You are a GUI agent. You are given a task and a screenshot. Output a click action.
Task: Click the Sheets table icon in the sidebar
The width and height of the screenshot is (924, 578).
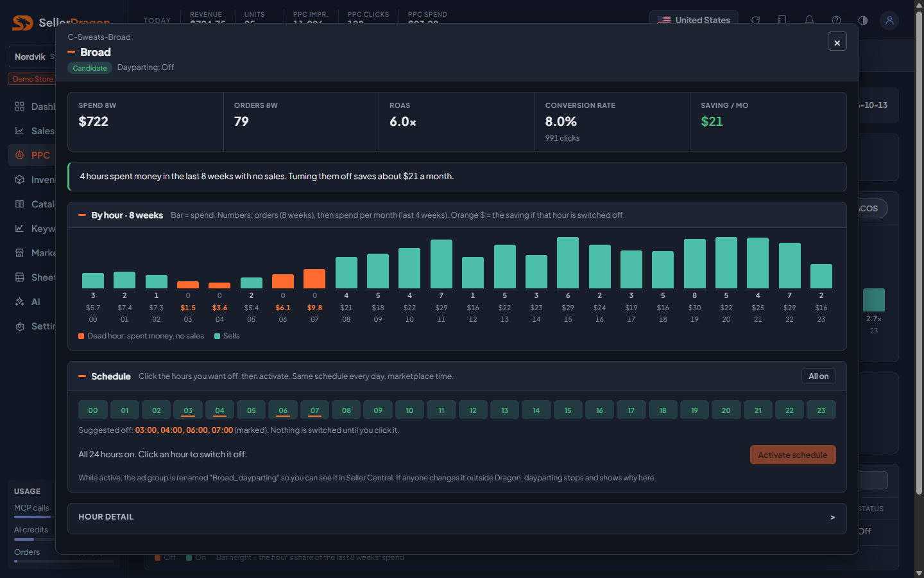(20, 277)
